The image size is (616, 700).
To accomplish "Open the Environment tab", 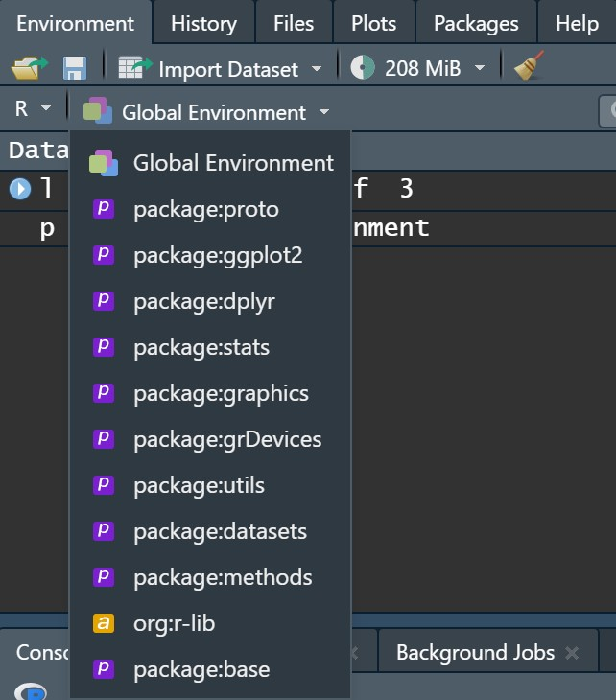I will (x=75, y=23).
